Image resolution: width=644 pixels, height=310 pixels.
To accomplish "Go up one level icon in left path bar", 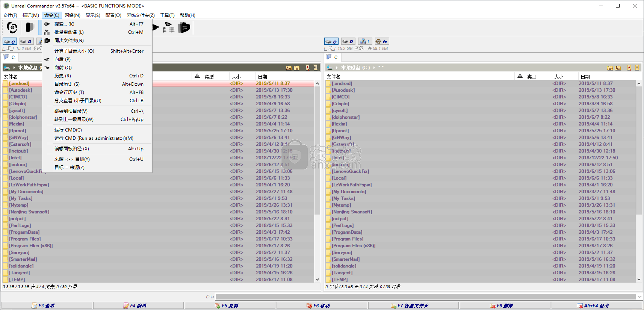I will 297,68.
